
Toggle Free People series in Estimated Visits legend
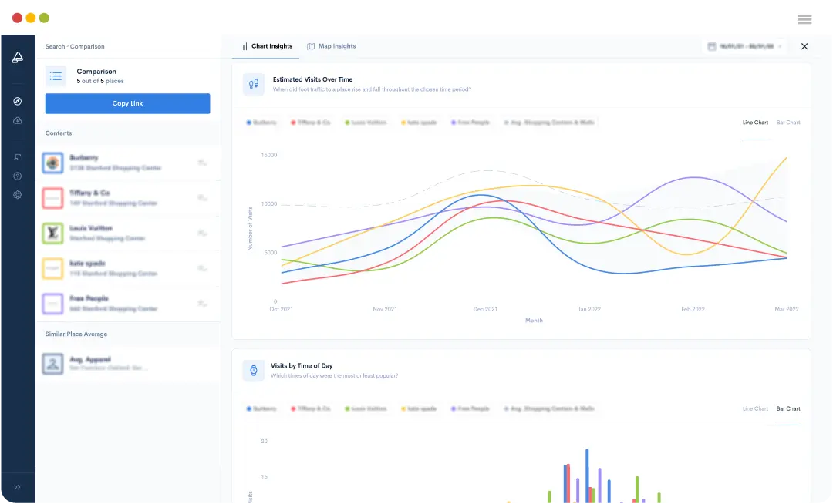(x=470, y=123)
